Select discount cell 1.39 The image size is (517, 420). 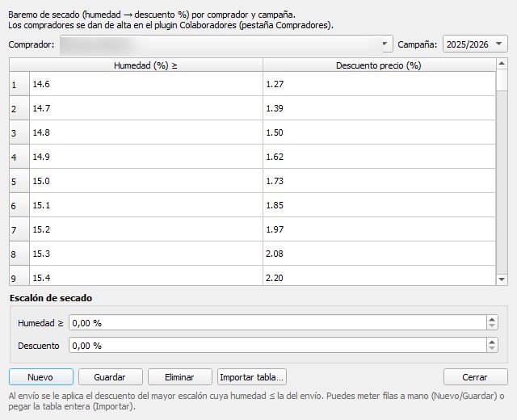pos(379,108)
